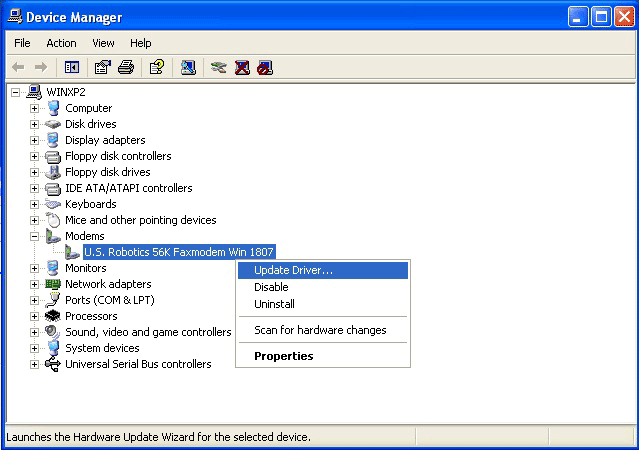Open Help from the toolbar icon
The width and height of the screenshot is (639, 450).
[x=156, y=67]
